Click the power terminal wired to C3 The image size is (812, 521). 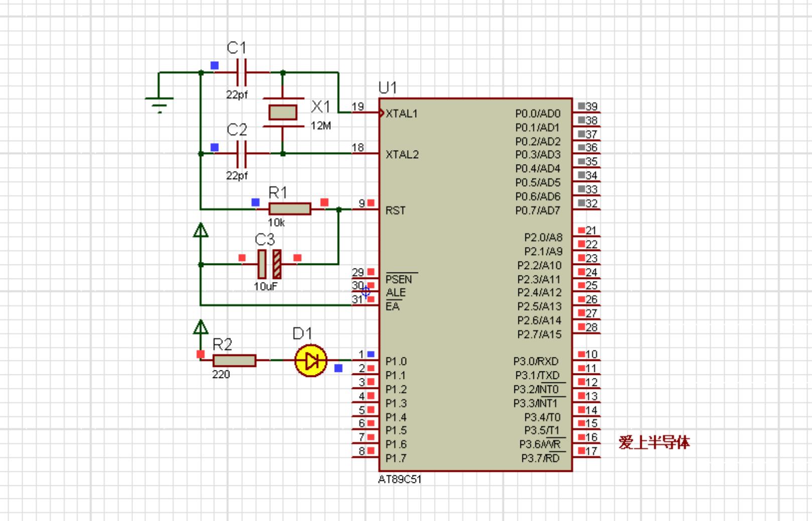pos(201,230)
